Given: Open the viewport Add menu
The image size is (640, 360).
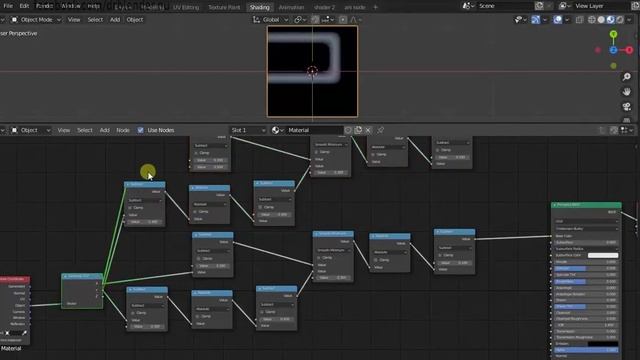Looking at the screenshot, I should click(115, 20).
